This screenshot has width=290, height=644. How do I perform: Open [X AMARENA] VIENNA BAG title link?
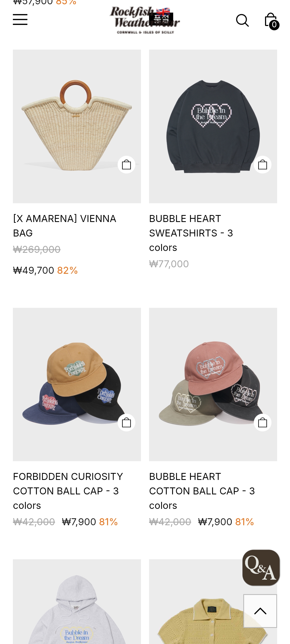click(x=65, y=226)
